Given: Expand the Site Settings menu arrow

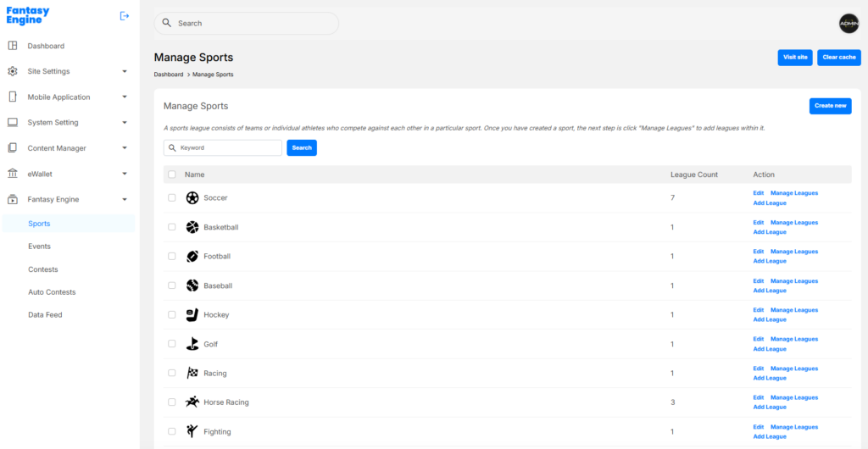Looking at the screenshot, I should 125,72.
